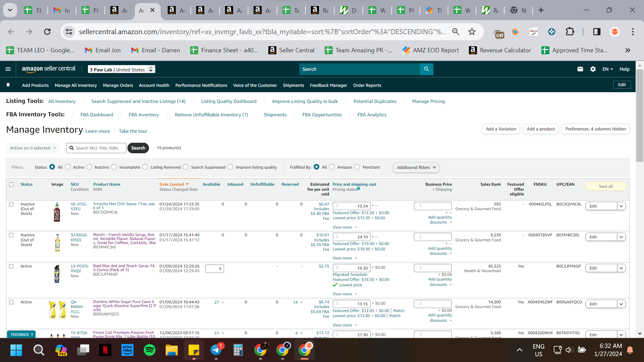Bookmark this page with the star icon
The width and height of the screenshot is (644, 362).
[x=472, y=32]
